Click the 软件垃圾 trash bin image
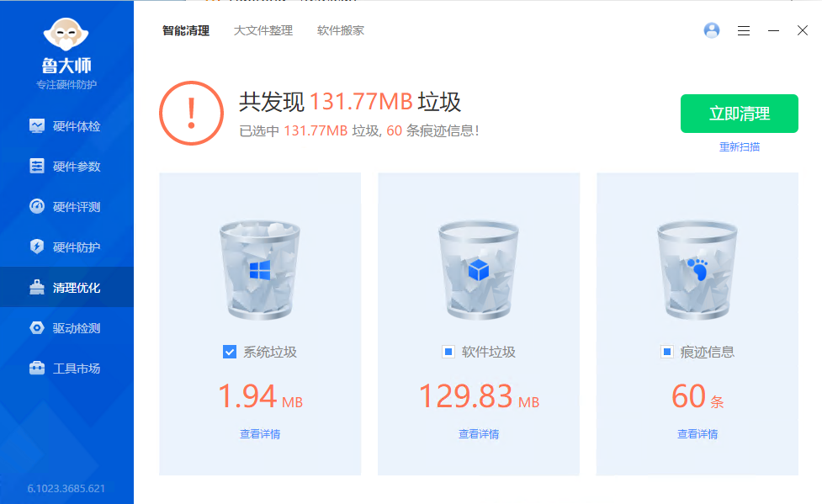Screen dimensions: 822x504 coord(479,269)
